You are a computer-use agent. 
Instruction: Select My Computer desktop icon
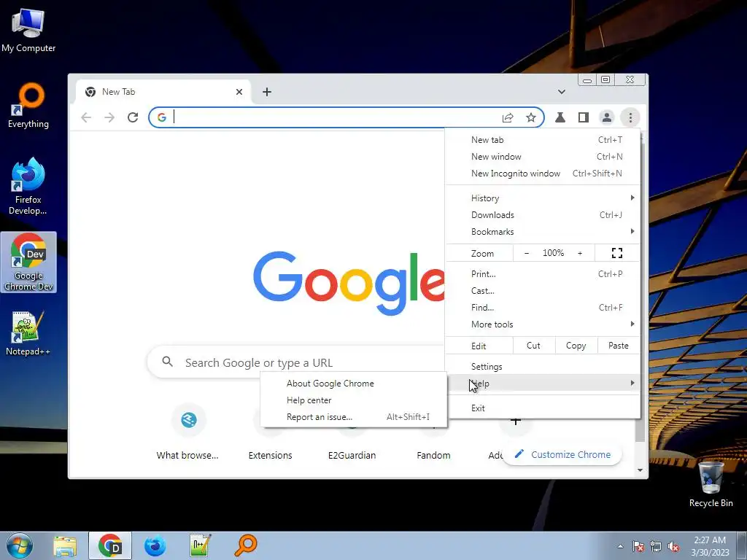pyautogui.click(x=28, y=29)
